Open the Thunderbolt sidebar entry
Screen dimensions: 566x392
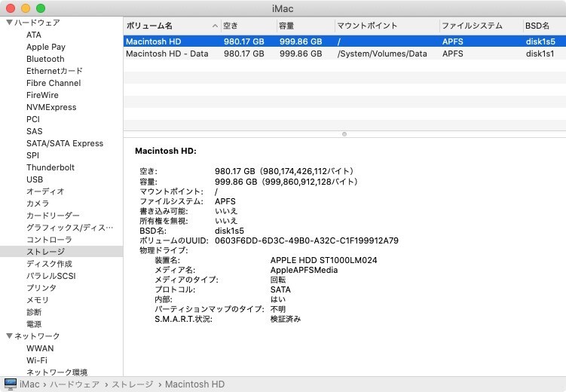50,167
